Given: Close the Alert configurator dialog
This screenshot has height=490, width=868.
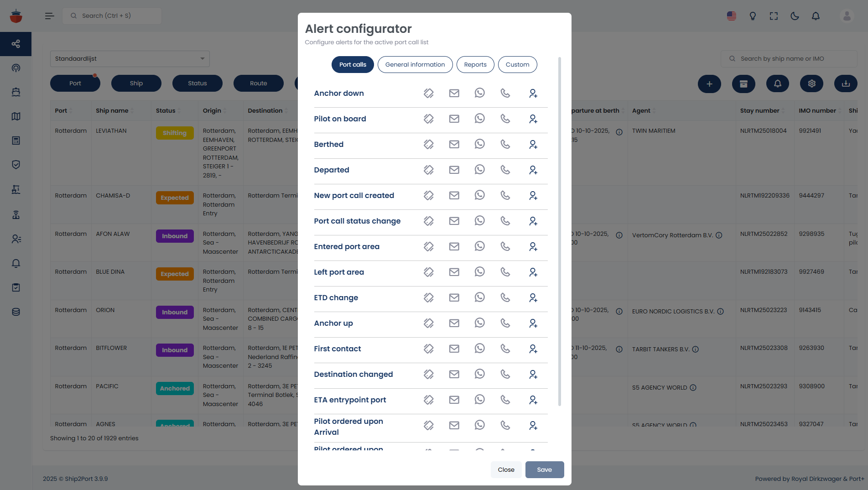Looking at the screenshot, I should tap(506, 469).
